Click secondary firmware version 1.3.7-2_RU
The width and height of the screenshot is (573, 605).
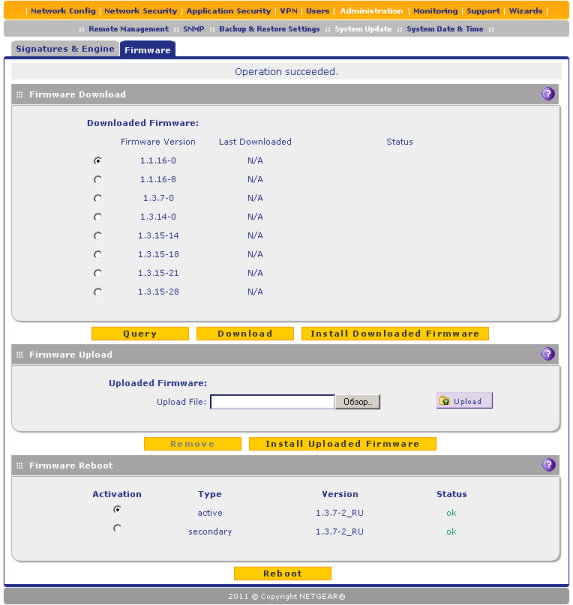[x=340, y=532]
